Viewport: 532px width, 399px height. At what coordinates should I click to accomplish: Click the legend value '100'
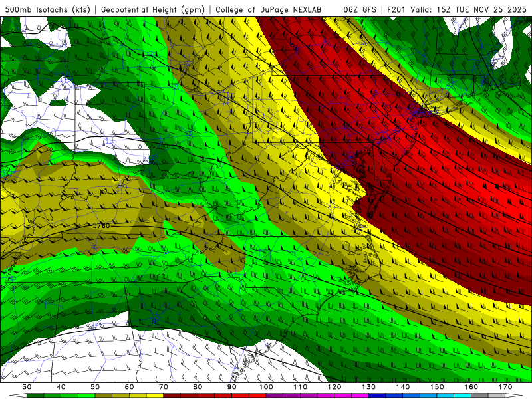coord(266,387)
